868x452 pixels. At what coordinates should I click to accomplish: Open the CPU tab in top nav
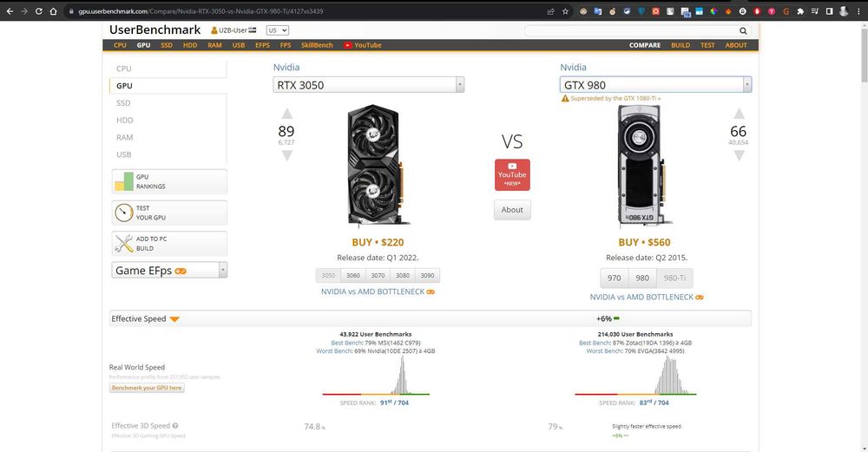120,45
